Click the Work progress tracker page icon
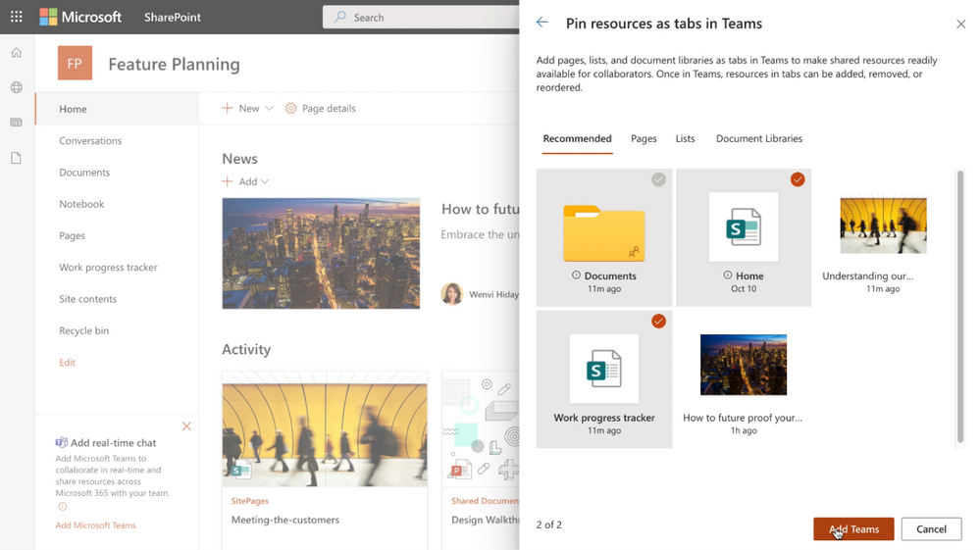This screenshot has width=980, height=550. [603, 369]
